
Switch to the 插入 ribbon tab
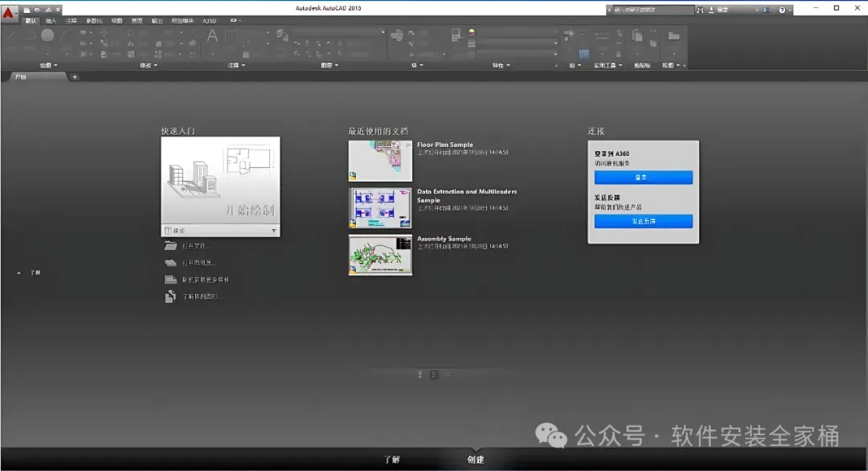(51, 20)
